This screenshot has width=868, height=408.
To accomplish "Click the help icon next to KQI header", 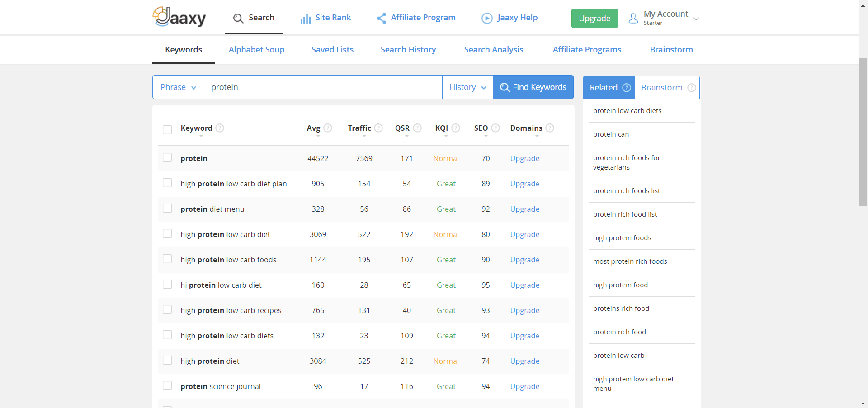I will pyautogui.click(x=456, y=128).
